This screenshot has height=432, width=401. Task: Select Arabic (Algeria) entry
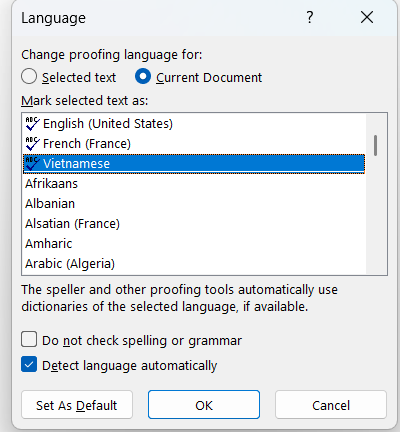(194, 264)
